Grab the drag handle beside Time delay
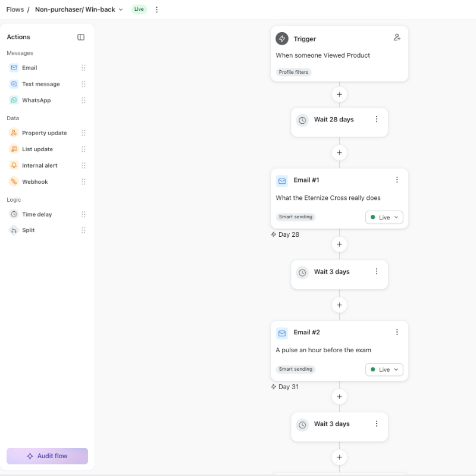Viewport: 476px width, 476px height. (x=83, y=214)
